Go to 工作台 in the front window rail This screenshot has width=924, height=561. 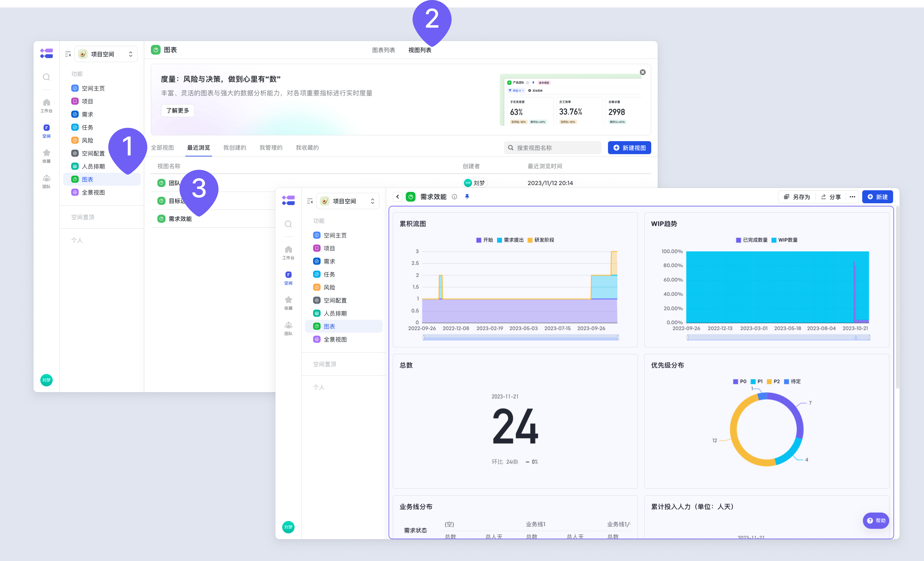(288, 253)
